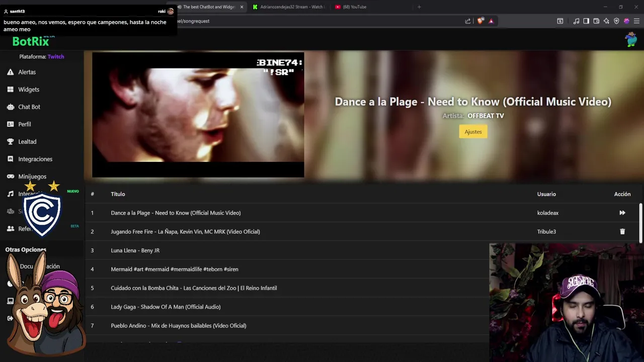
Task: Click the Usuario column header
Action: (546, 194)
